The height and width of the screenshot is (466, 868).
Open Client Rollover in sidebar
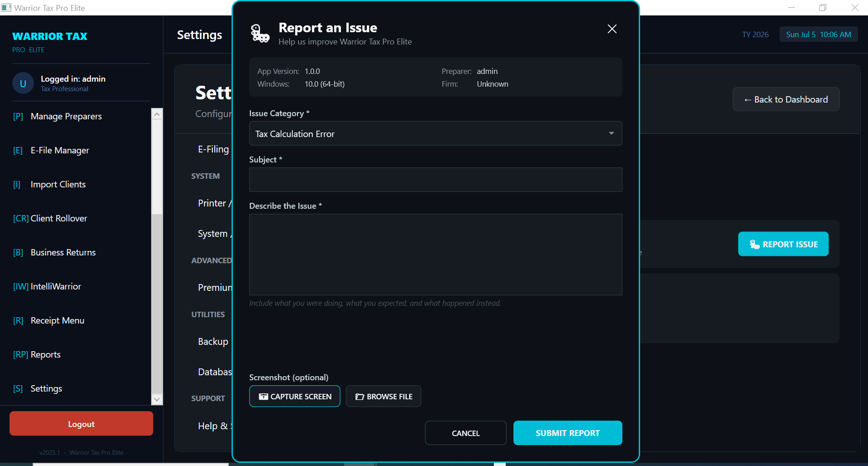click(x=75, y=219)
